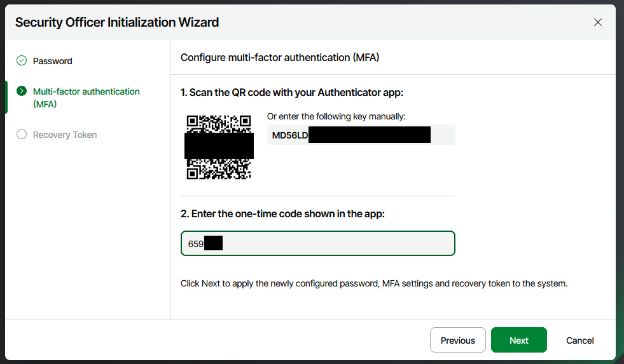624x364 pixels.
Task: Click the Configure multi-factor authentication heading
Action: click(x=280, y=58)
